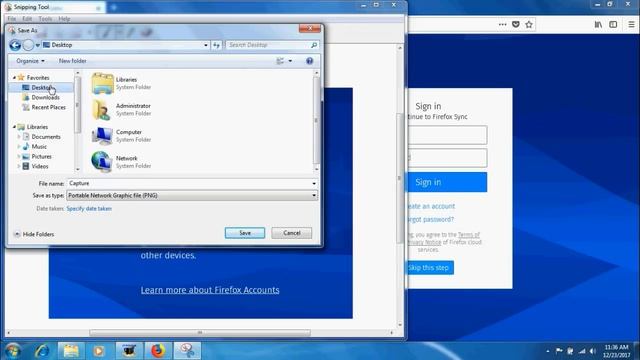
Task: Bookmark page with the star icon
Action: (529, 24)
